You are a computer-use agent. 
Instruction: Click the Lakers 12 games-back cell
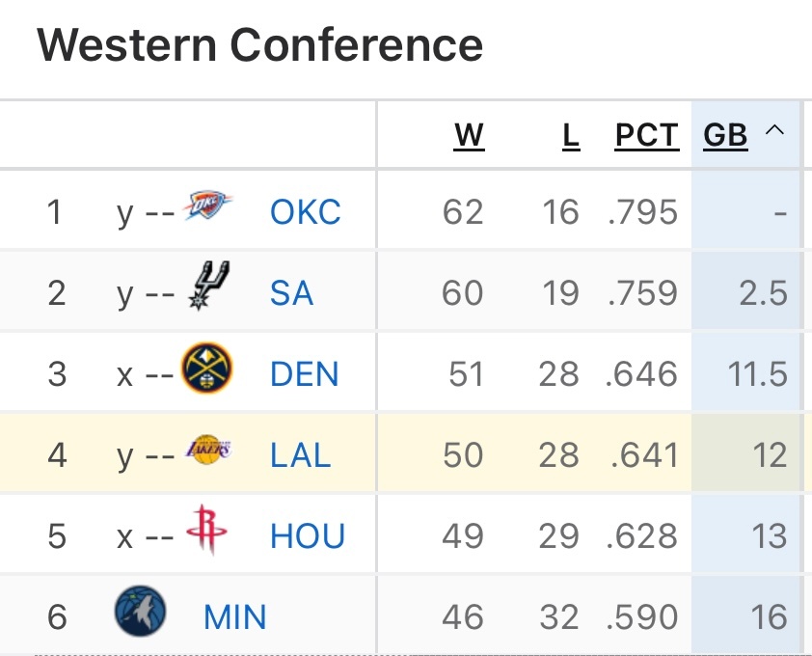pyautogui.click(x=771, y=455)
